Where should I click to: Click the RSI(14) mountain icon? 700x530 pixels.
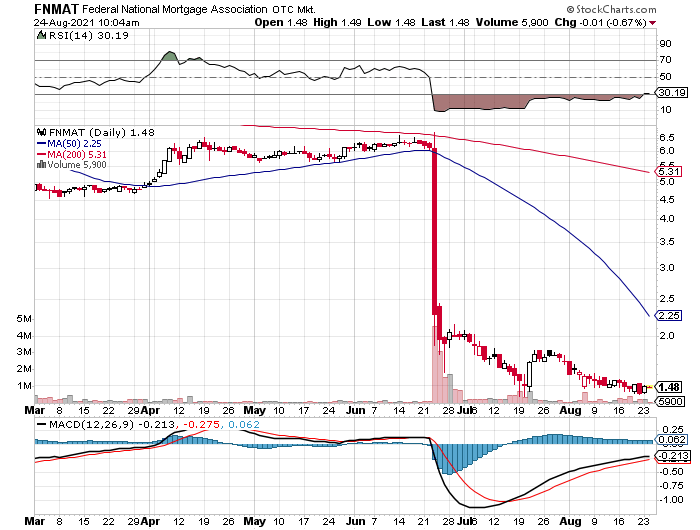coord(41,35)
